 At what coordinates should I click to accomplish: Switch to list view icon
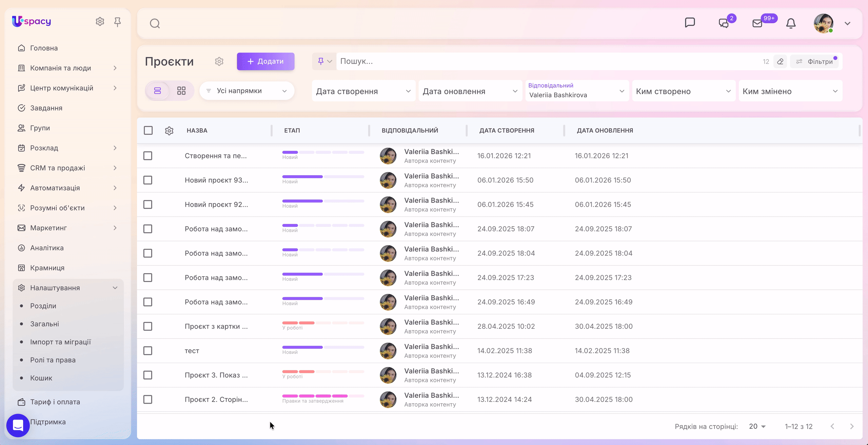[x=157, y=91]
